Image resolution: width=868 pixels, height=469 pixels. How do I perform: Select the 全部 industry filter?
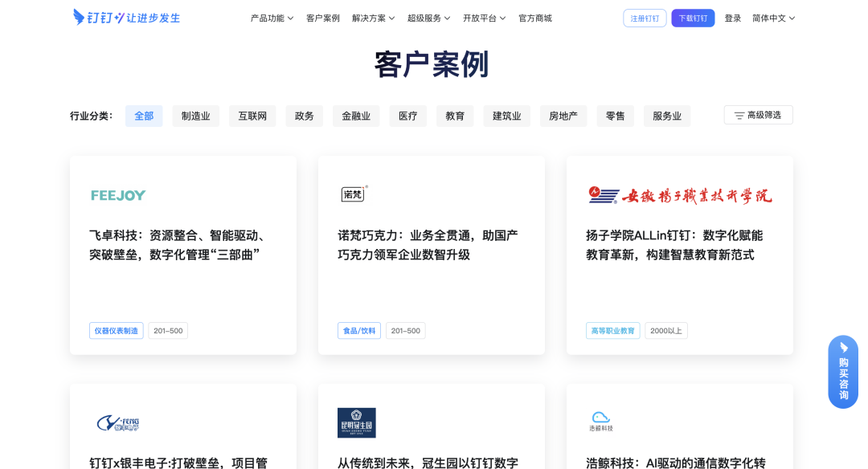pyautogui.click(x=144, y=116)
